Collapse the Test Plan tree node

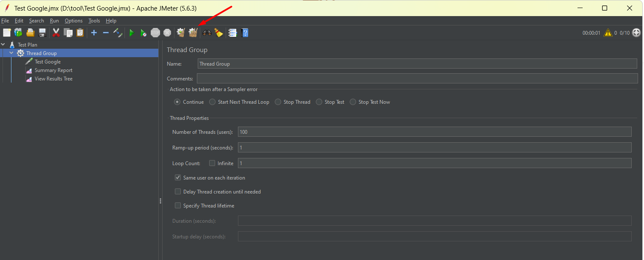(3, 44)
